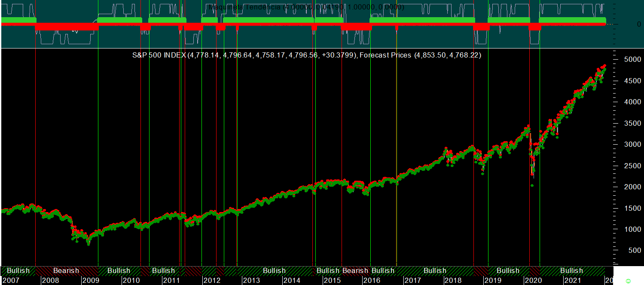Click the 0 value on the indicator axis
Viewport: 644px width, 285px height.
point(639,24)
